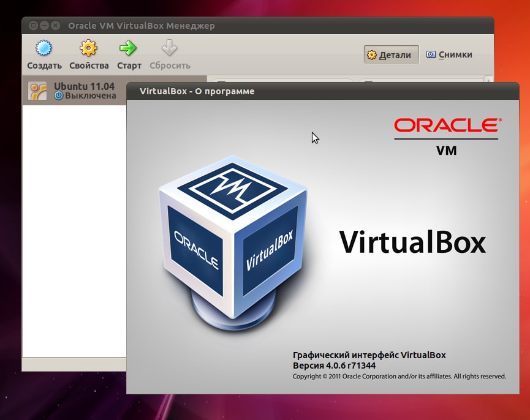Image resolution: width=530 pixels, height=420 pixels.
Task: Click the large VirtualBox wordmark
Action: [x=412, y=242]
